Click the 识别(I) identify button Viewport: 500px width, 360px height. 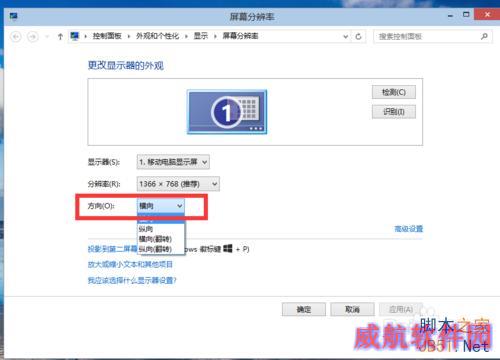[x=394, y=112]
